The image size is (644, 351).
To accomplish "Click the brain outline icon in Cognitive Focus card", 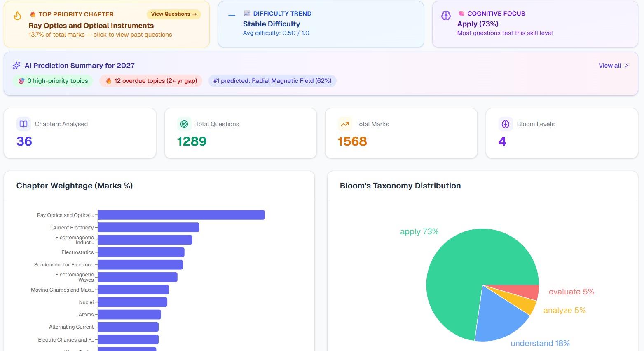I will click(446, 16).
